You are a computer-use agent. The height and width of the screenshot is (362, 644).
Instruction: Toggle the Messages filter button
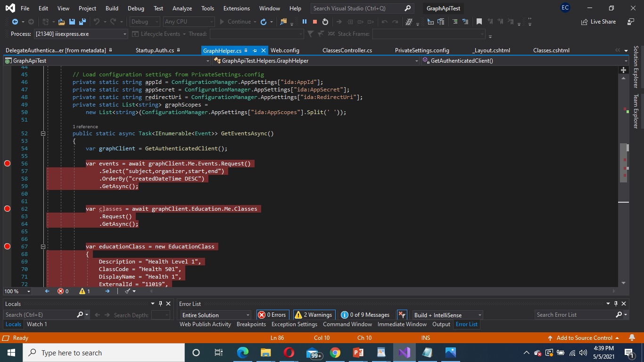click(366, 315)
